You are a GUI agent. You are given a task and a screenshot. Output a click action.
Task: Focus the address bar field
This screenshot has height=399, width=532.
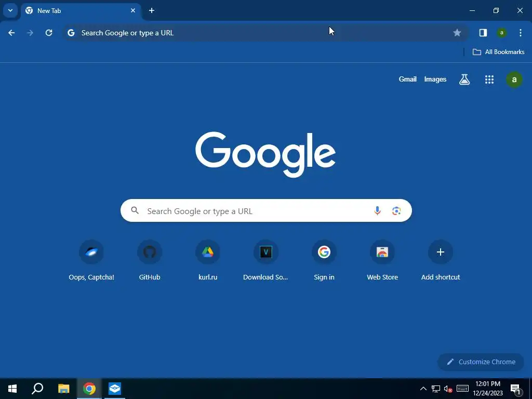pyautogui.click(x=266, y=33)
